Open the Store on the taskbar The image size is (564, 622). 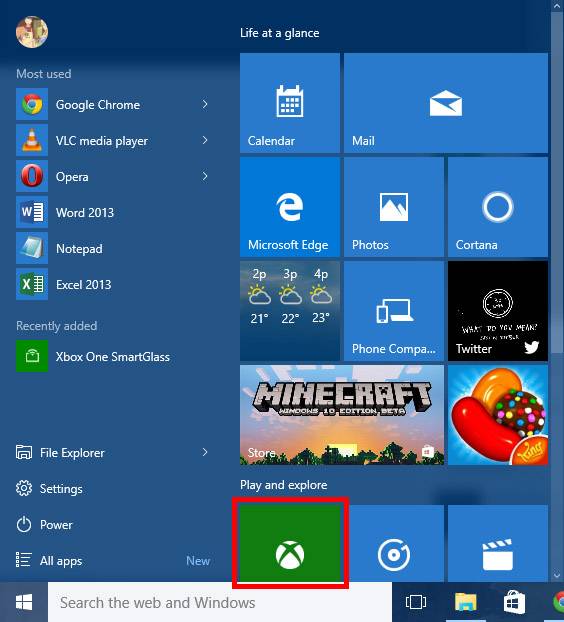click(x=515, y=602)
